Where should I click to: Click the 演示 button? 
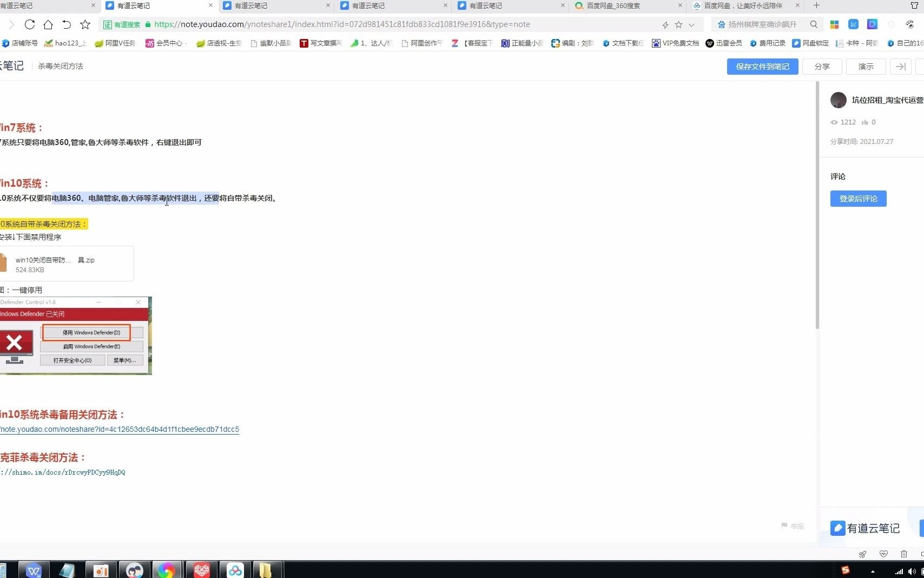point(866,67)
